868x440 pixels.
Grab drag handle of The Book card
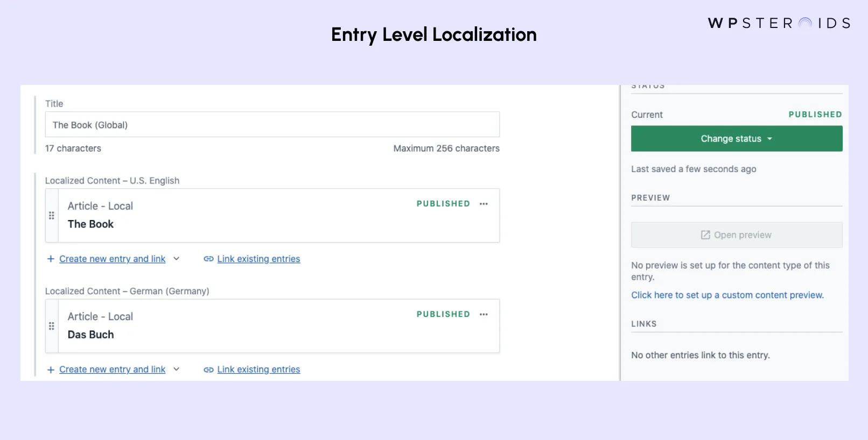pos(52,216)
